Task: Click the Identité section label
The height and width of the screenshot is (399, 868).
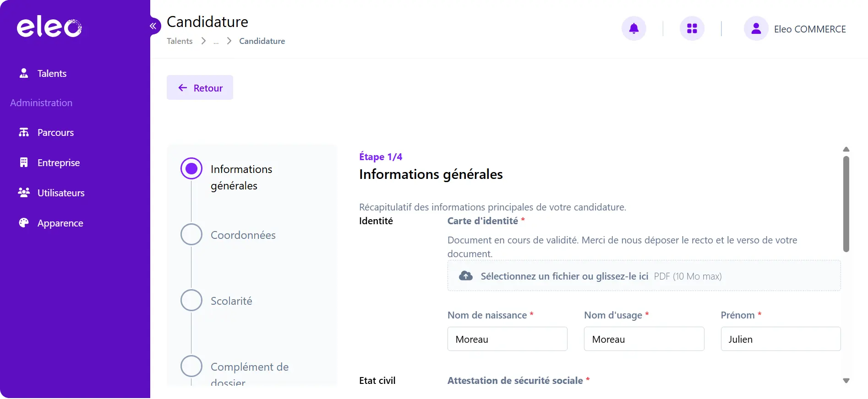Action: [376, 221]
